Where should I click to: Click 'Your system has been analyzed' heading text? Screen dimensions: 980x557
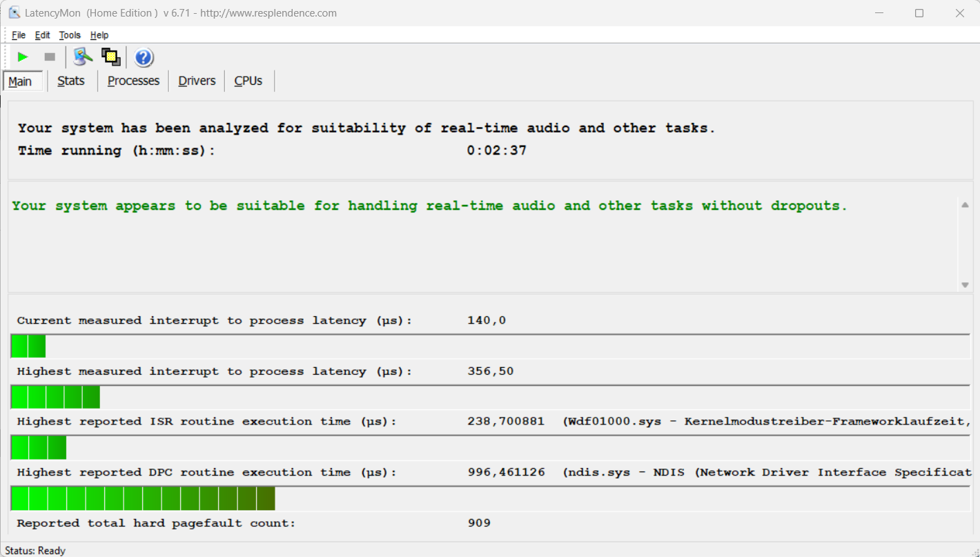point(367,128)
